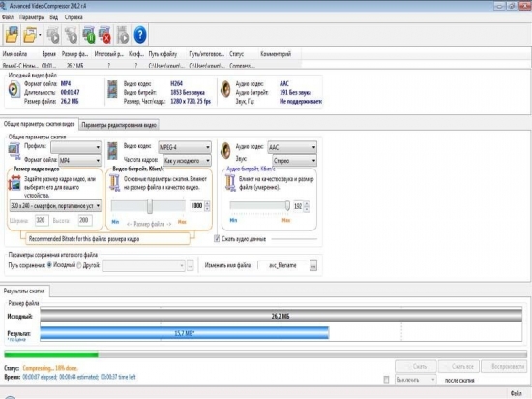
Task: Open help via the blue question mark icon
Action: point(140,35)
